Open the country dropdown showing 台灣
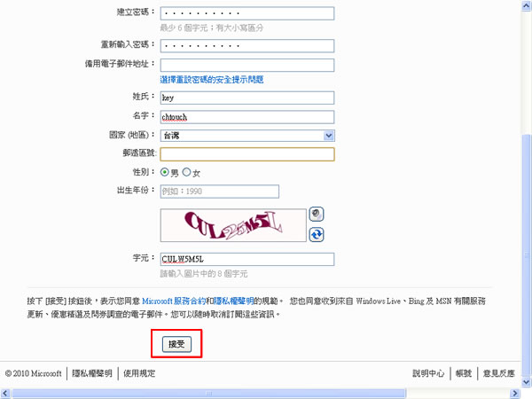 pyautogui.click(x=247, y=136)
